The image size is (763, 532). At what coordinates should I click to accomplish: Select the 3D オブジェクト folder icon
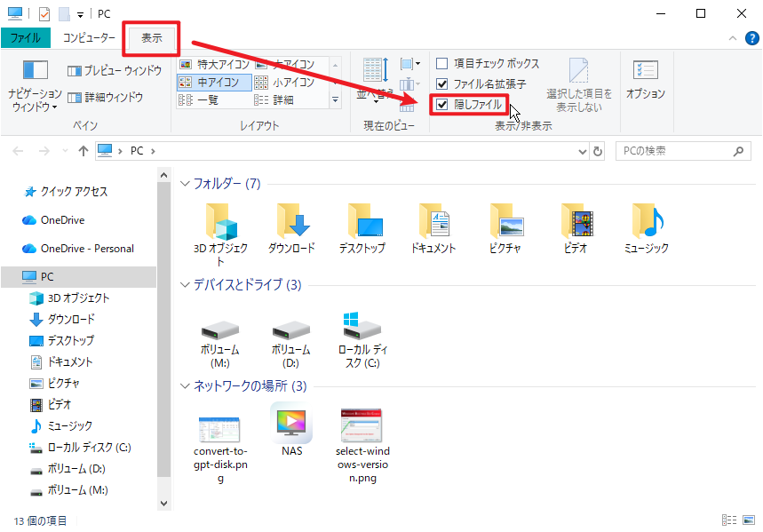coord(220,222)
